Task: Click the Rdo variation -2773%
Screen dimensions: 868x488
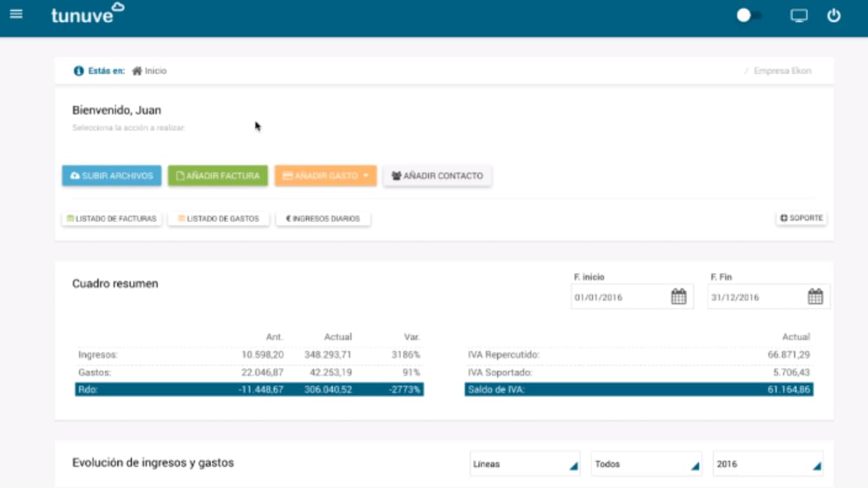Action: (x=404, y=390)
